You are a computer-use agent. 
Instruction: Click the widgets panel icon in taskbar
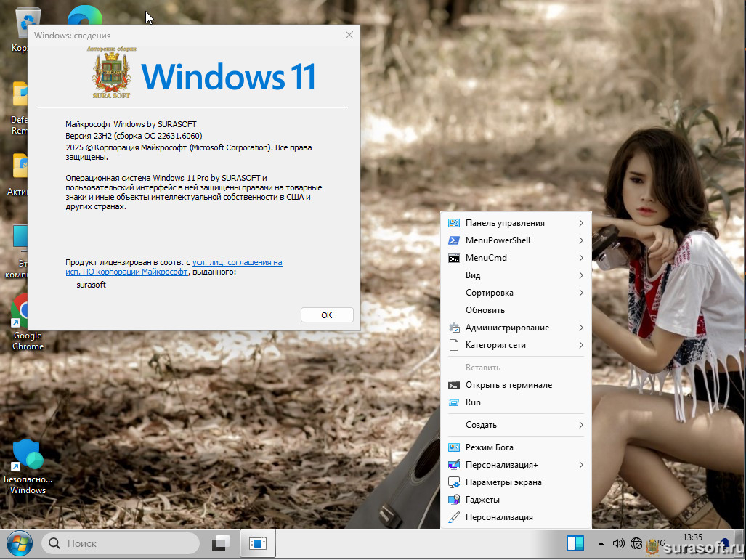point(575,543)
